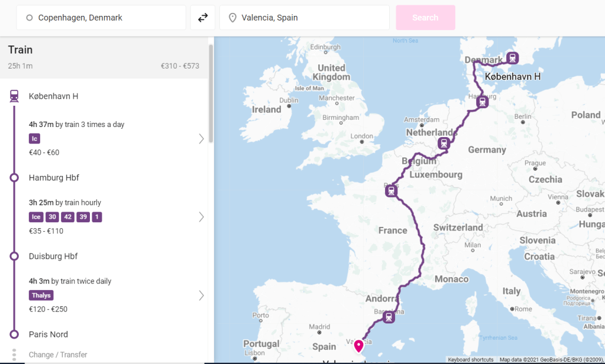The image size is (605, 364).
Task: Select the Paris Nord stop in itinerary
Action: (x=48, y=334)
